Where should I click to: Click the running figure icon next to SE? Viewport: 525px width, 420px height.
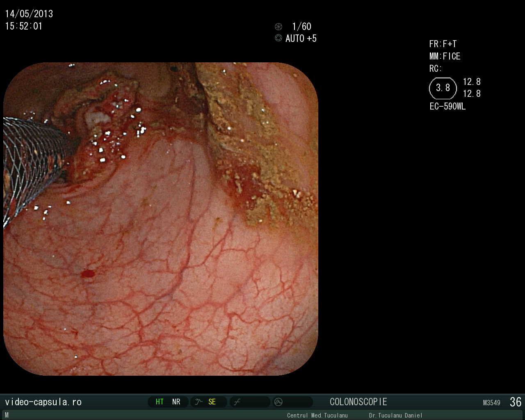(x=199, y=402)
